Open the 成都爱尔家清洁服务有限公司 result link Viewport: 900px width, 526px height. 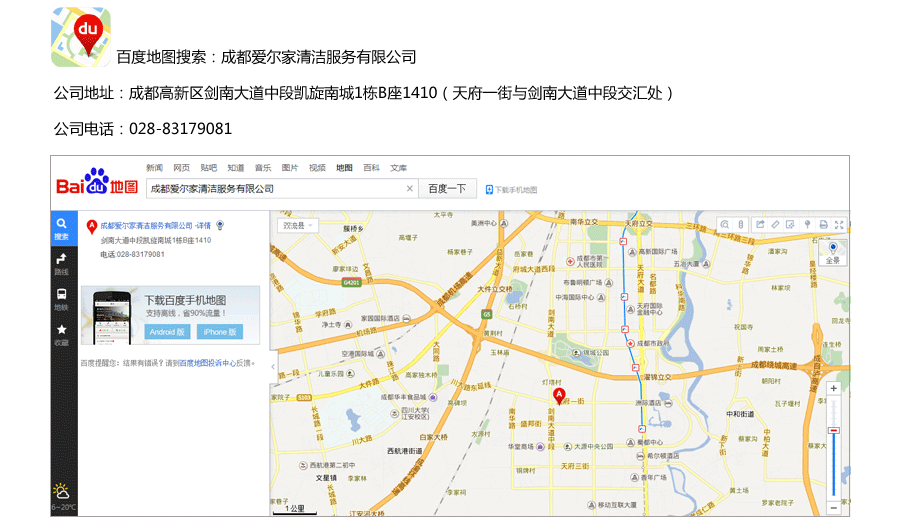tap(146, 226)
